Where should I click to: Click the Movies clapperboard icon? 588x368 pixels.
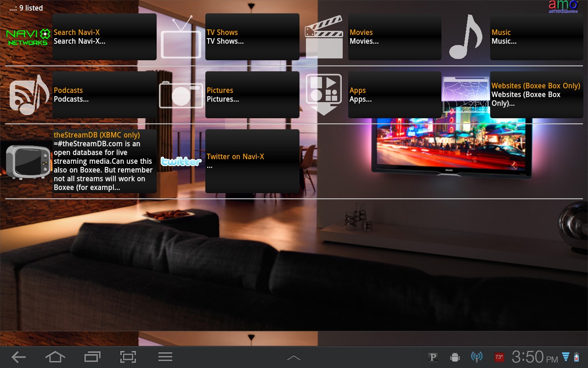[x=324, y=37]
